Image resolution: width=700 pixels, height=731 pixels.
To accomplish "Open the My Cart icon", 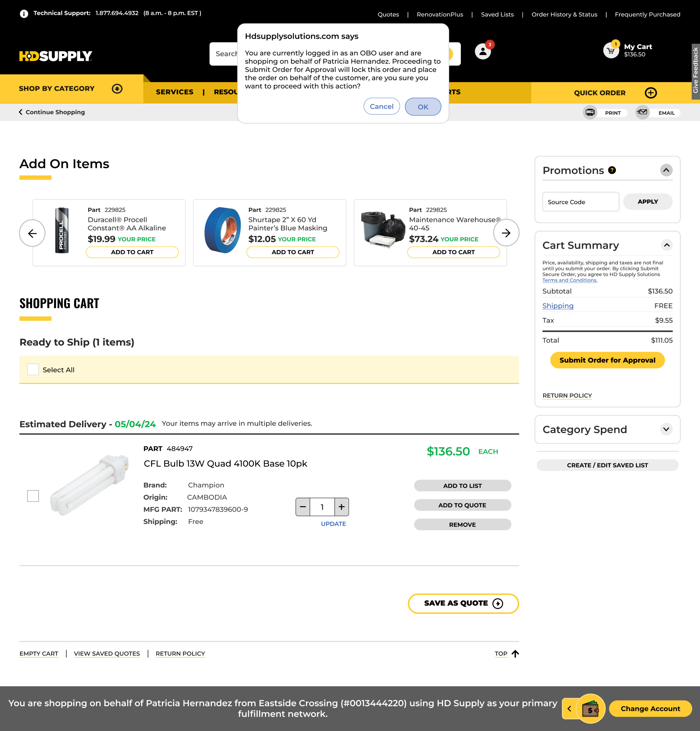I will click(x=611, y=50).
